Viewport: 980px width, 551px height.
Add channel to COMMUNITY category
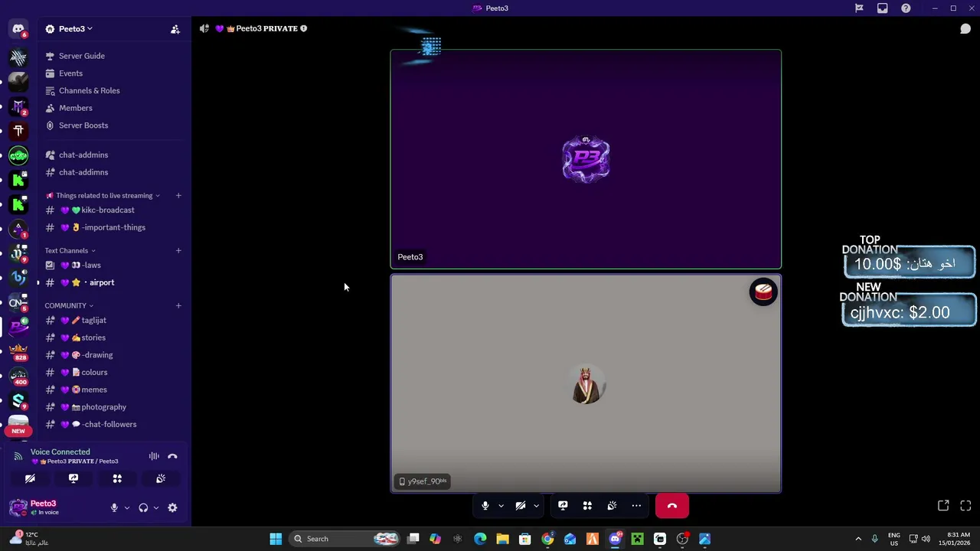[178, 305]
